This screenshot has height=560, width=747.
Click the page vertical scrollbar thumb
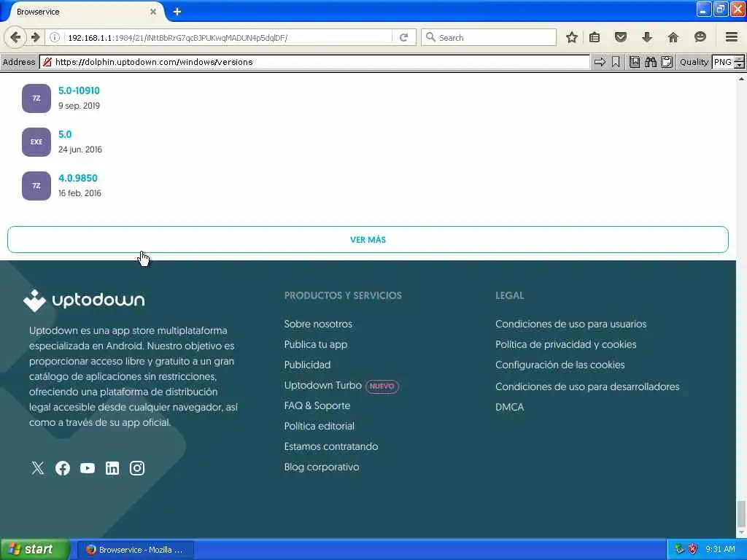[x=741, y=513]
